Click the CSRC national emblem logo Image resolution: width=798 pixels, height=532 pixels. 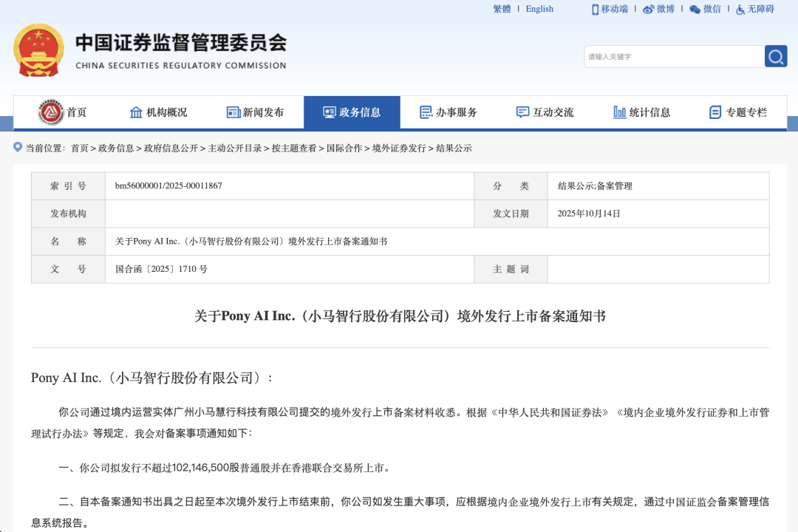tap(38, 50)
